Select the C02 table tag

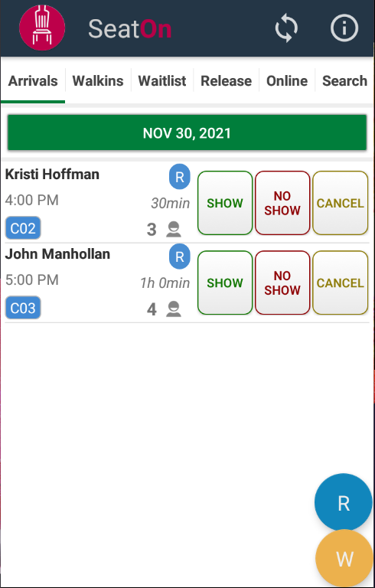tap(23, 228)
